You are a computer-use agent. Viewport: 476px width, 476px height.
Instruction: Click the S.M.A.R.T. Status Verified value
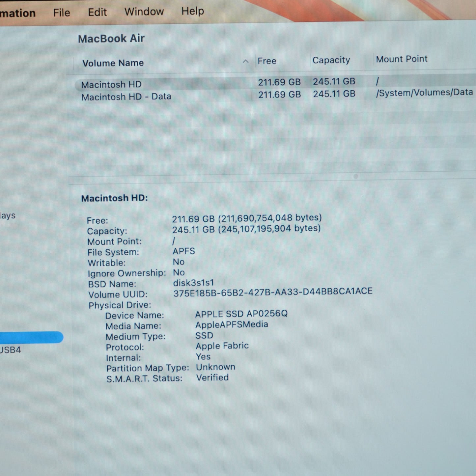[x=212, y=378]
